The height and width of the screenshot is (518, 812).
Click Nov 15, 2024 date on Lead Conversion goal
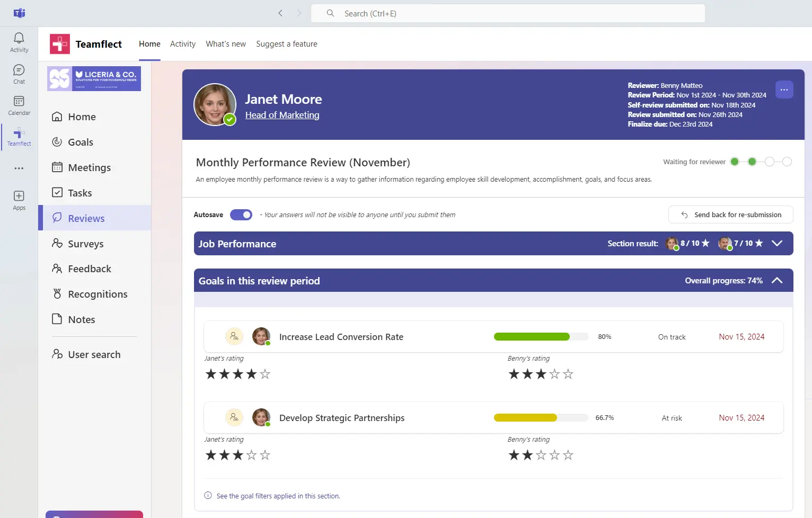(x=742, y=337)
